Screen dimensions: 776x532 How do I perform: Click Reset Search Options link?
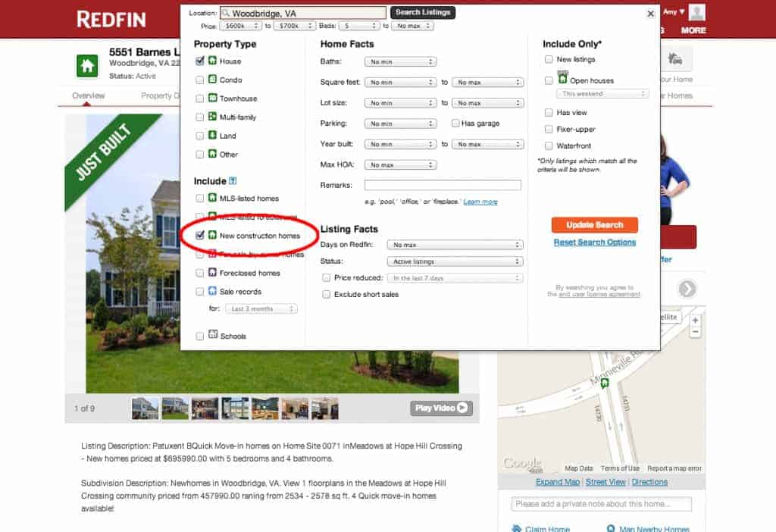[594, 242]
